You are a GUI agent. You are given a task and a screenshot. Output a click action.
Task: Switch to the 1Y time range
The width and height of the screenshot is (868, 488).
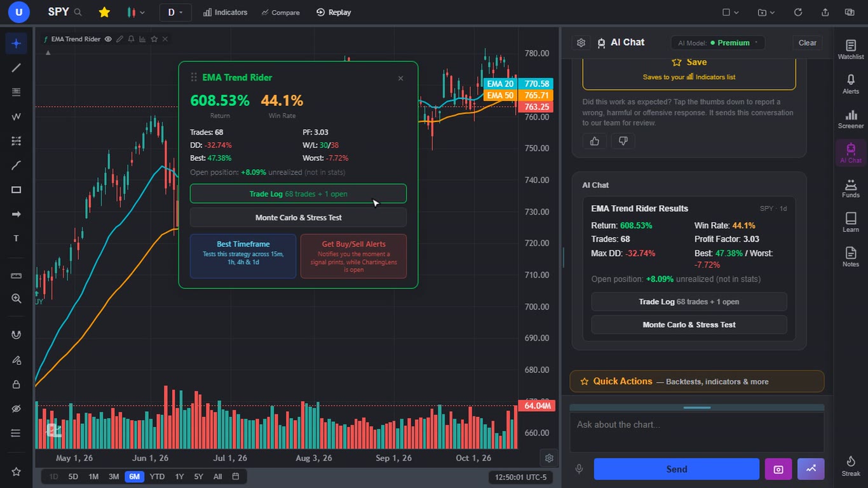click(x=180, y=477)
